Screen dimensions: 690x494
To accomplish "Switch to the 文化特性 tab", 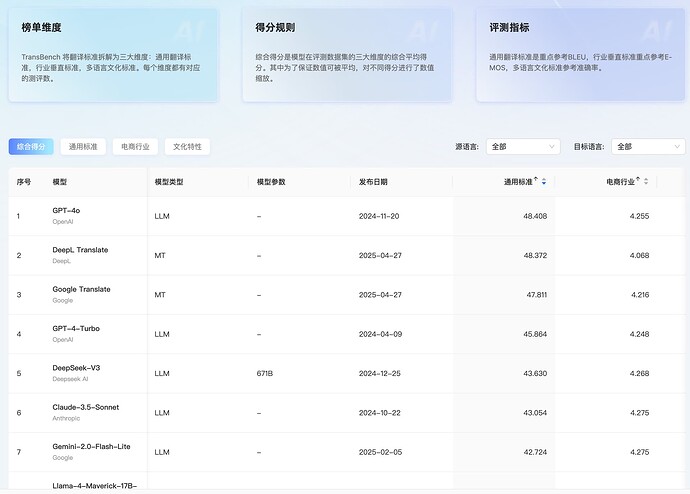I will click(187, 146).
